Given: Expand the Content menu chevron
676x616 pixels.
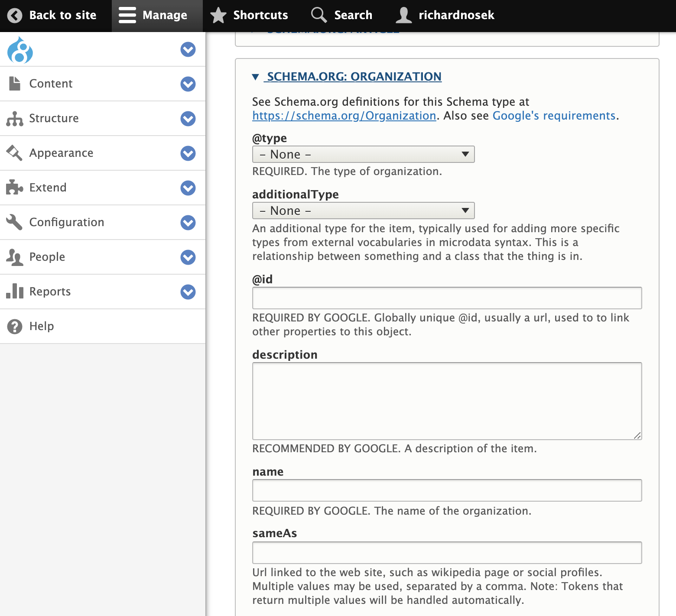Looking at the screenshot, I should tap(188, 84).
